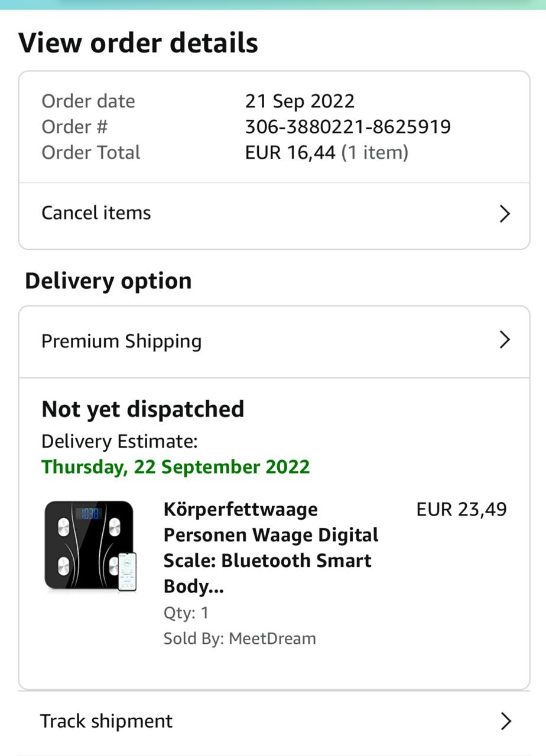
Task: Click the Delivery Estimate label
Action: point(119,441)
